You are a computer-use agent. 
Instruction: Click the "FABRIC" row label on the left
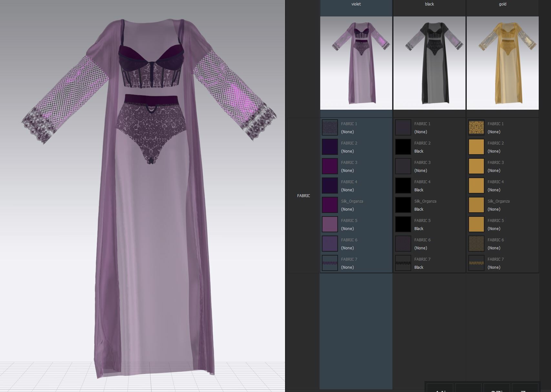(303, 196)
